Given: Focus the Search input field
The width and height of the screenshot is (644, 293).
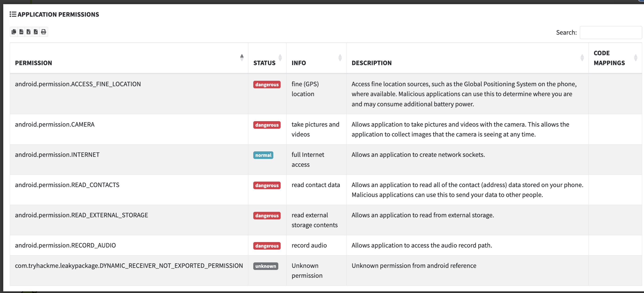Looking at the screenshot, I should [x=611, y=32].
